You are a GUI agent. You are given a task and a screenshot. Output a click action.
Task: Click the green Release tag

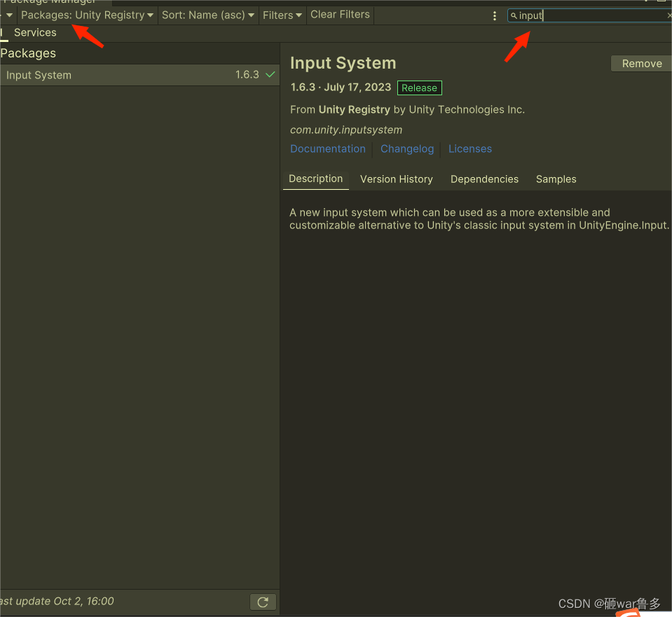[419, 88]
